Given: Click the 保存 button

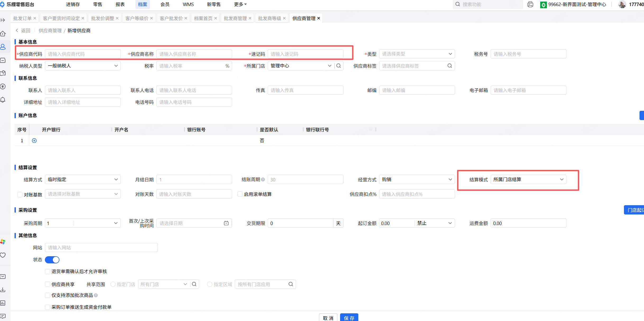Looking at the screenshot, I should [x=349, y=318].
